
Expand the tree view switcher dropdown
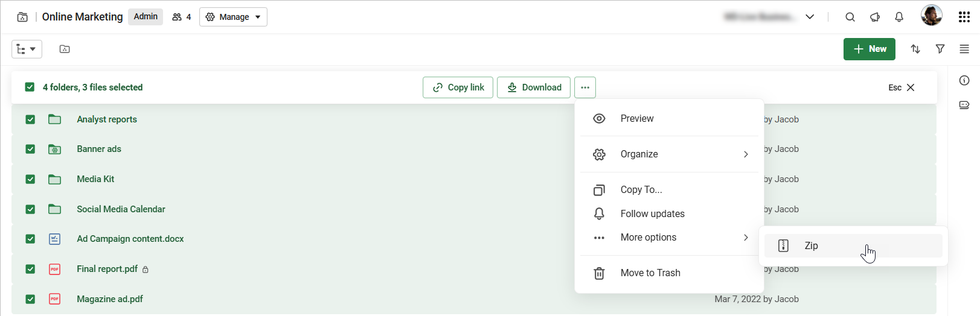coord(27,49)
